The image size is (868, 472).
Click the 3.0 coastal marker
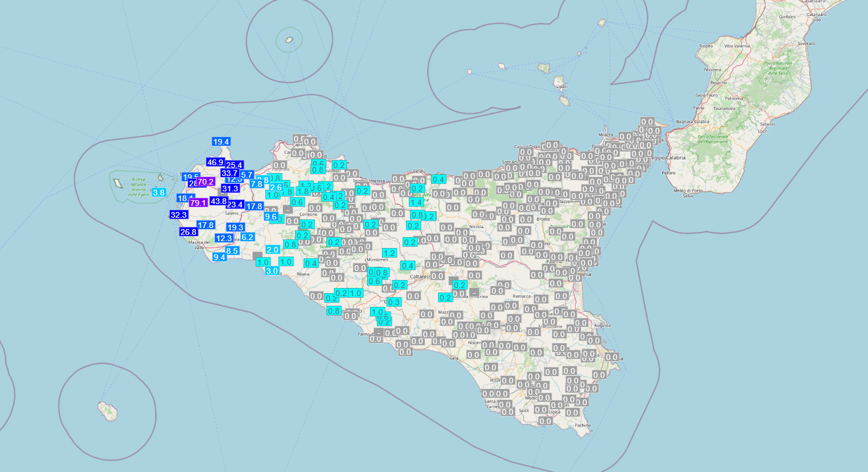click(x=272, y=271)
